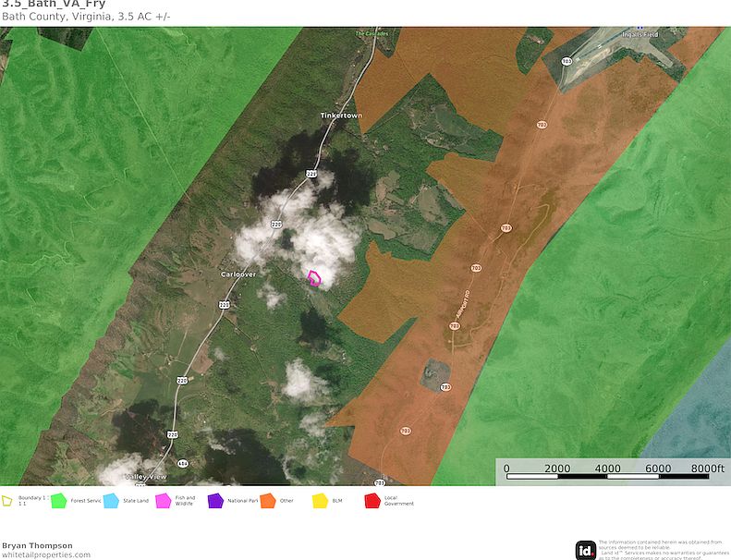Select the red Local Government legend icon

(x=372, y=501)
